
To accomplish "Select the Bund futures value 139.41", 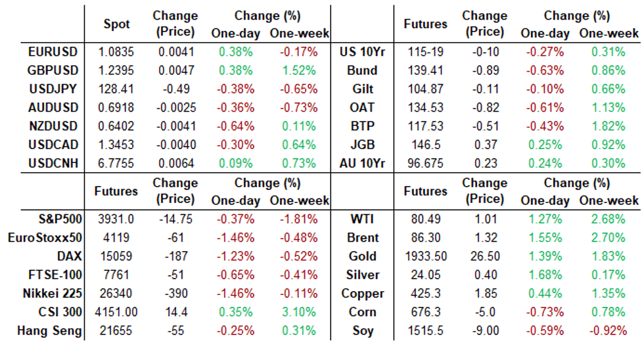I will point(426,70).
